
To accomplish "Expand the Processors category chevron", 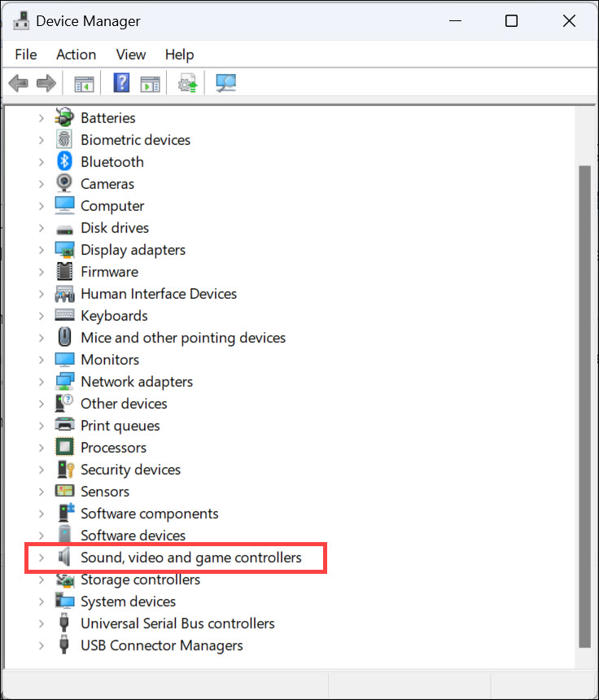I will coord(41,448).
